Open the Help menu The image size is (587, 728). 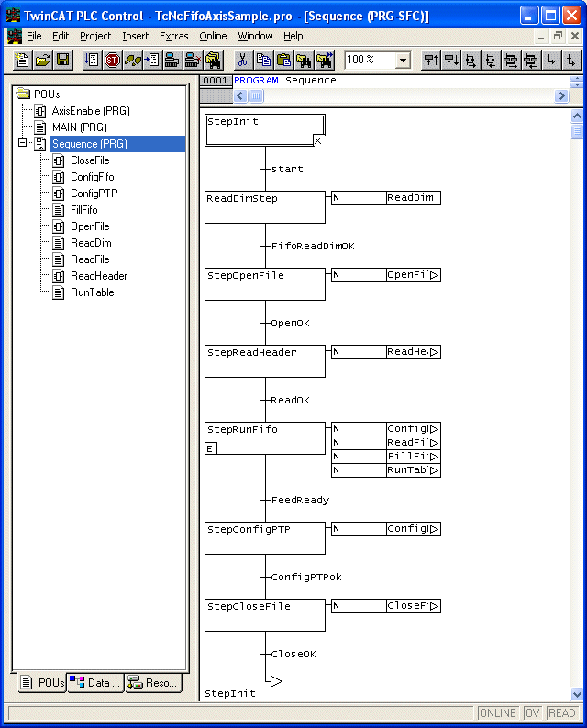293,36
